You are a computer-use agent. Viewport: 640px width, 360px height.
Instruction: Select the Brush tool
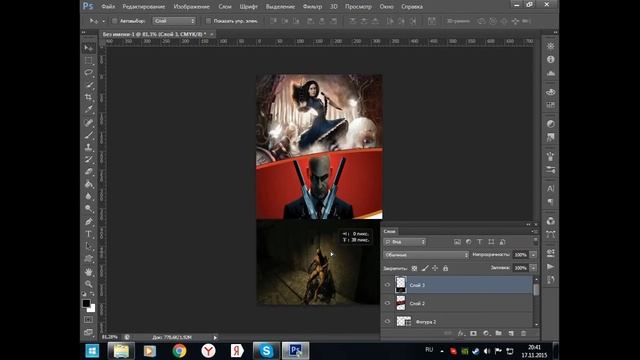tap(89, 135)
